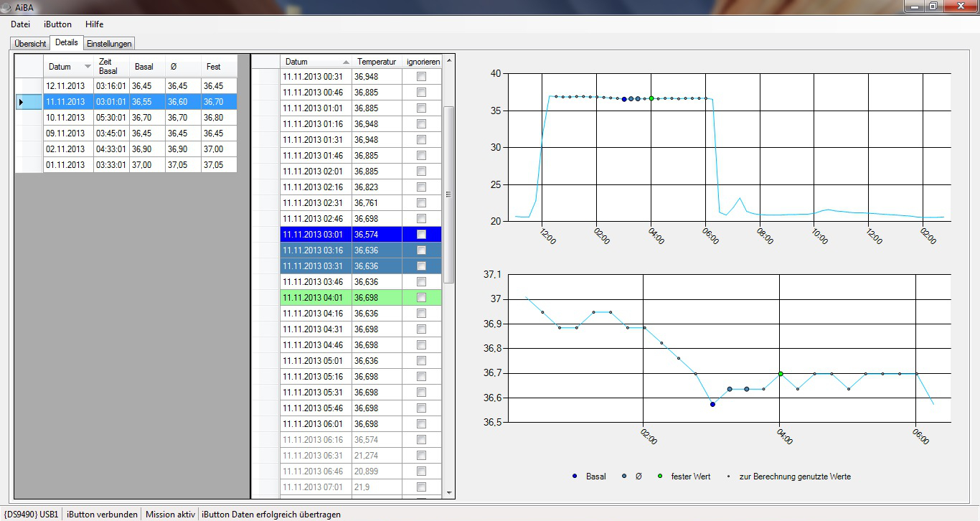The width and height of the screenshot is (980, 521).
Task: Select the Details tab
Action: point(67,42)
